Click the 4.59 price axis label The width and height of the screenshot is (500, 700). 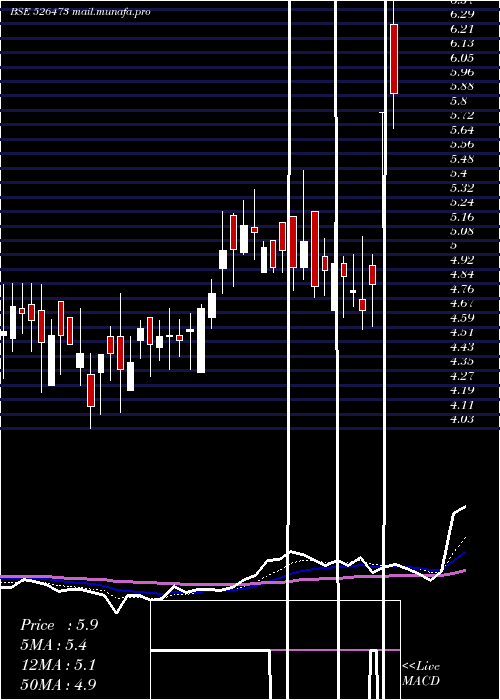(x=462, y=318)
